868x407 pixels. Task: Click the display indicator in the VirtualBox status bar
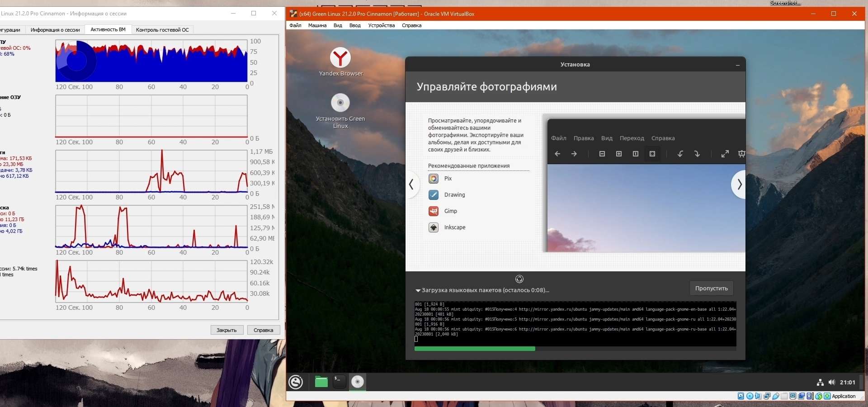click(x=793, y=396)
